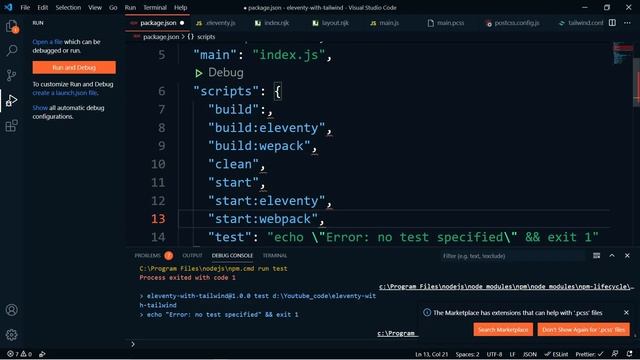Click the clear console icon in panel
This screenshot has width=640, height=360.
click(596, 256)
